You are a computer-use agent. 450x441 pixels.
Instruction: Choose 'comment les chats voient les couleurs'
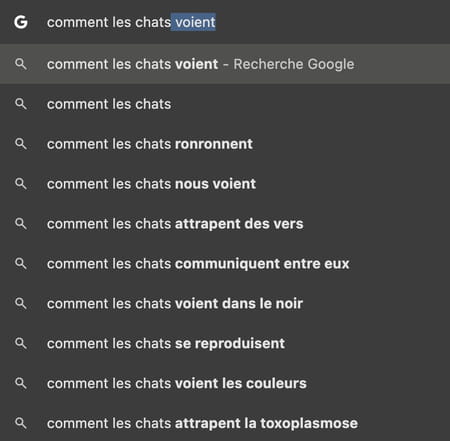pos(225,383)
